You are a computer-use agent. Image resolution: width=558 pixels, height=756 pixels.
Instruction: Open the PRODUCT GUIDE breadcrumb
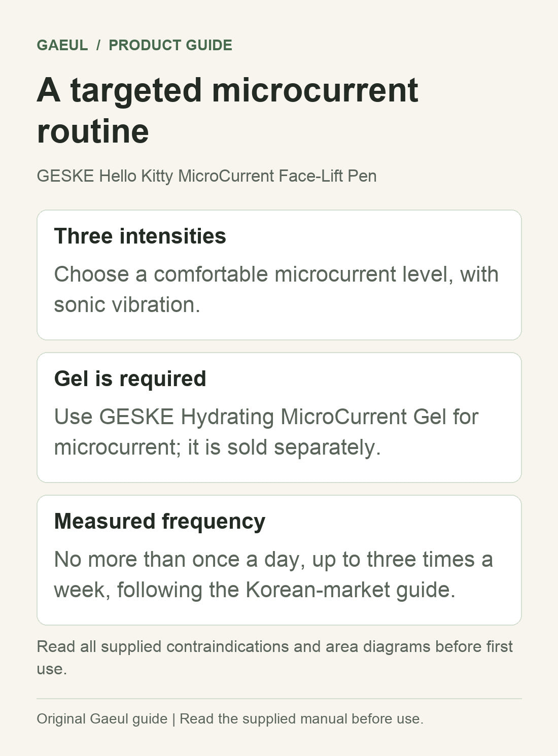170,45
